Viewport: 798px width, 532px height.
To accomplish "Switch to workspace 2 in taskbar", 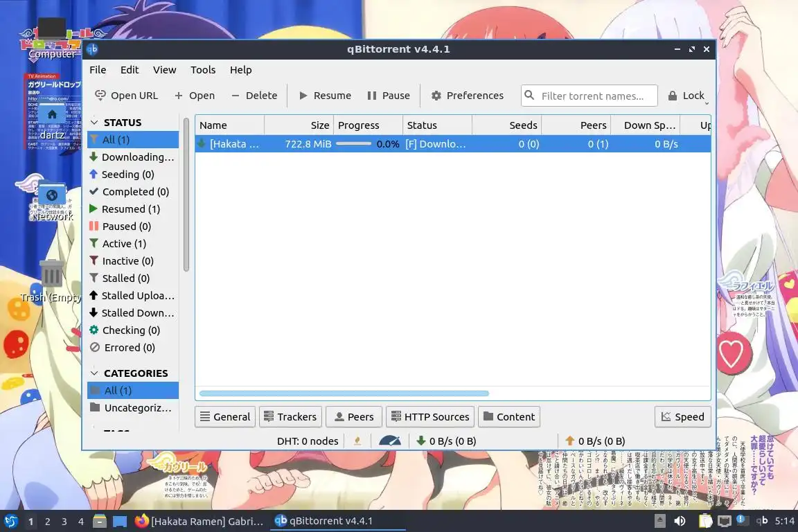I will pos(47,522).
